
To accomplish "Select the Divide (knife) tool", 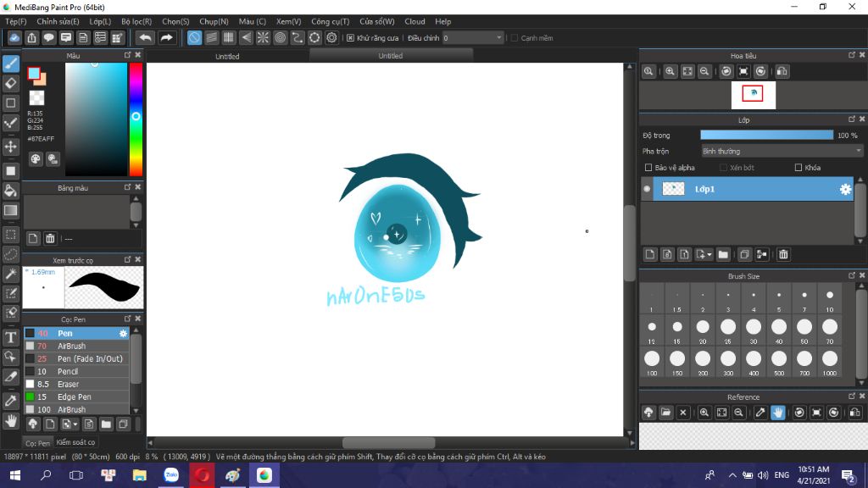I will tap(10, 376).
